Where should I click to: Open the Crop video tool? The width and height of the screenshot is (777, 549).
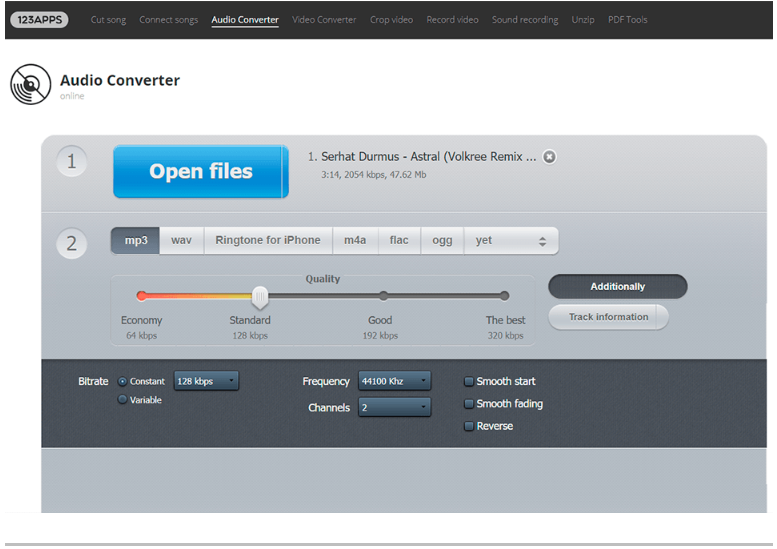(x=391, y=20)
